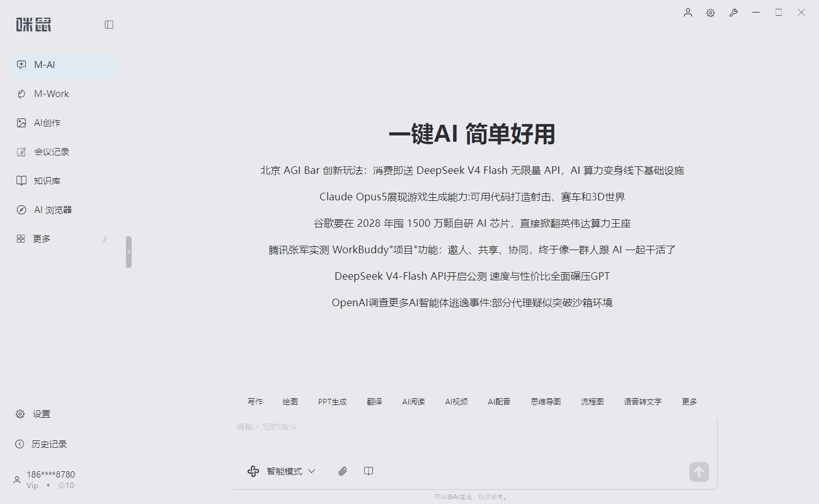Open the AI创作 menu item label
Image resolution: width=819 pixels, height=504 pixels.
point(47,123)
